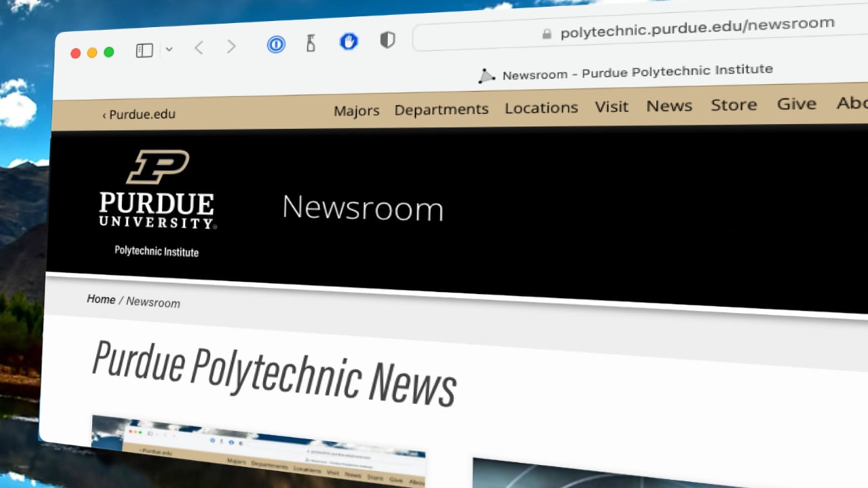Screen dimensions: 868x488
Task: Open the Store menu item
Action: pos(734,104)
